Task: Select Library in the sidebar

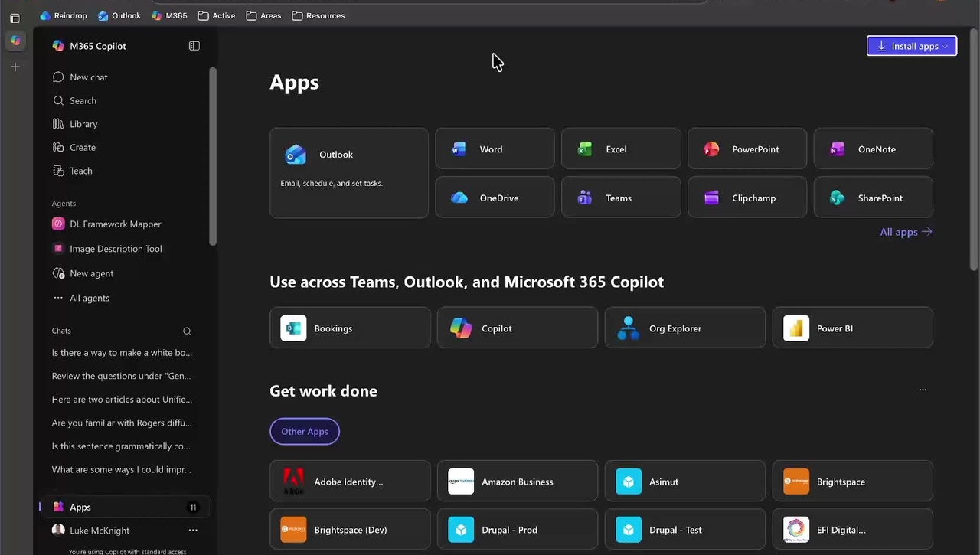Action: [83, 124]
